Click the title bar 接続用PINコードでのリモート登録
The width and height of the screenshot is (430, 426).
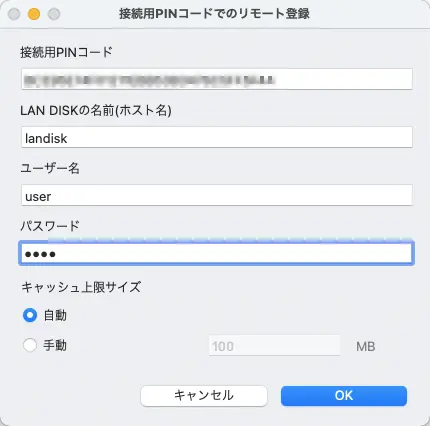(x=215, y=14)
